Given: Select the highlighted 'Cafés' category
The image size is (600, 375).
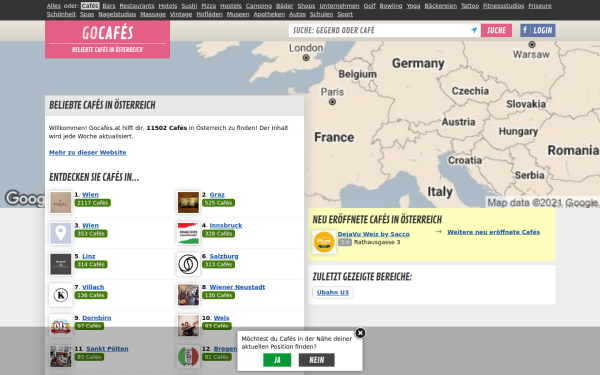Looking at the screenshot, I should (x=90, y=6).
